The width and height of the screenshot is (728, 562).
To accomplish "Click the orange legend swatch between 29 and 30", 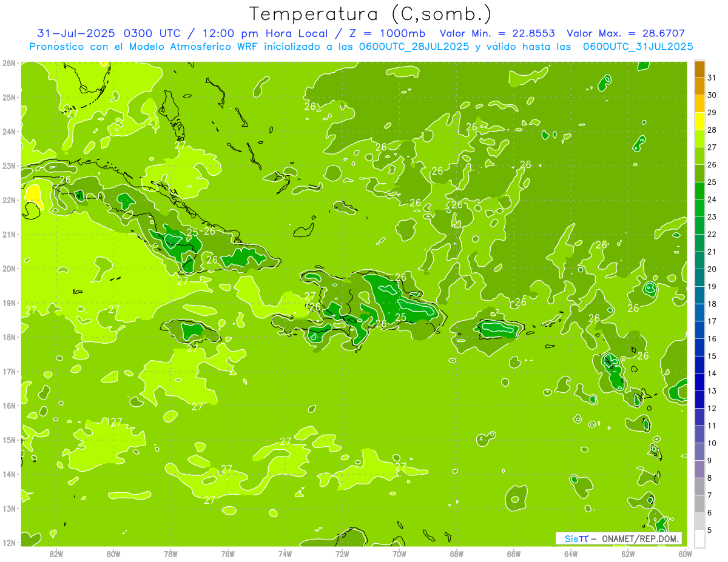I will (699, 104).
